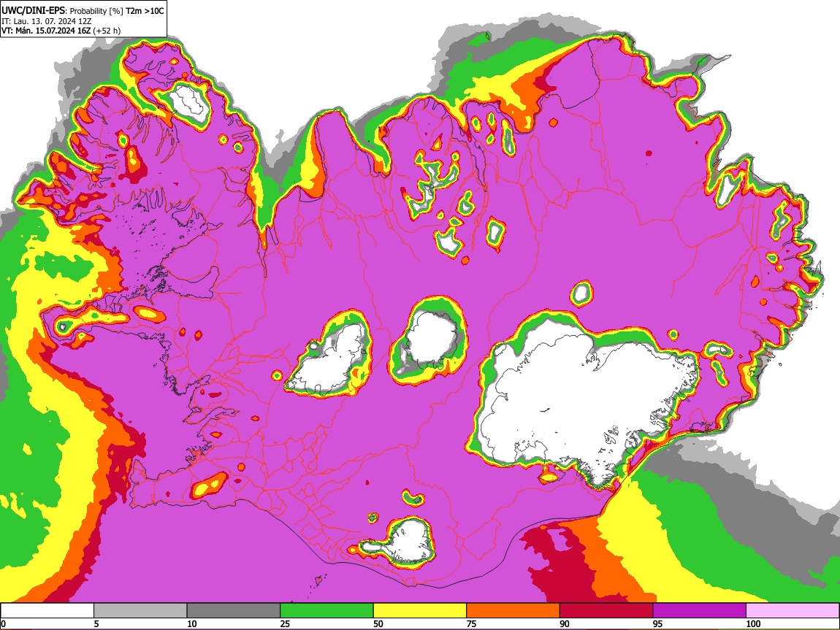Click the 'IT: Lau. 13. 07. 2024 12Z' line
Screen dimensions: 840x630
[x=47, y=21]
